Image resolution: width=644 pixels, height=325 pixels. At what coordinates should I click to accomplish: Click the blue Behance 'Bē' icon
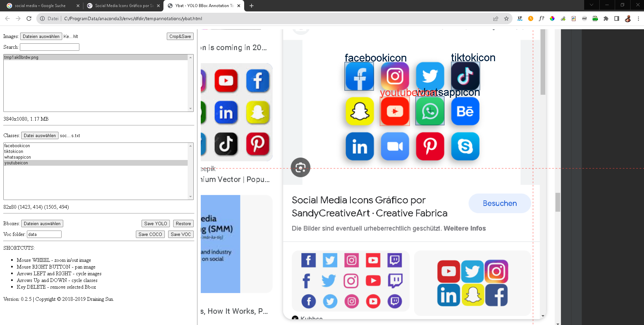click(x=465, y=111)
